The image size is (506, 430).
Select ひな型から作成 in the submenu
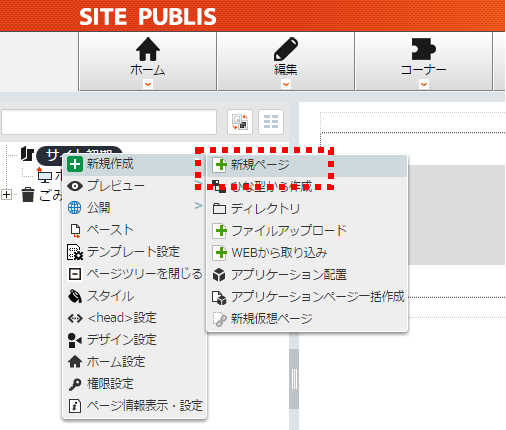(307, 187)
